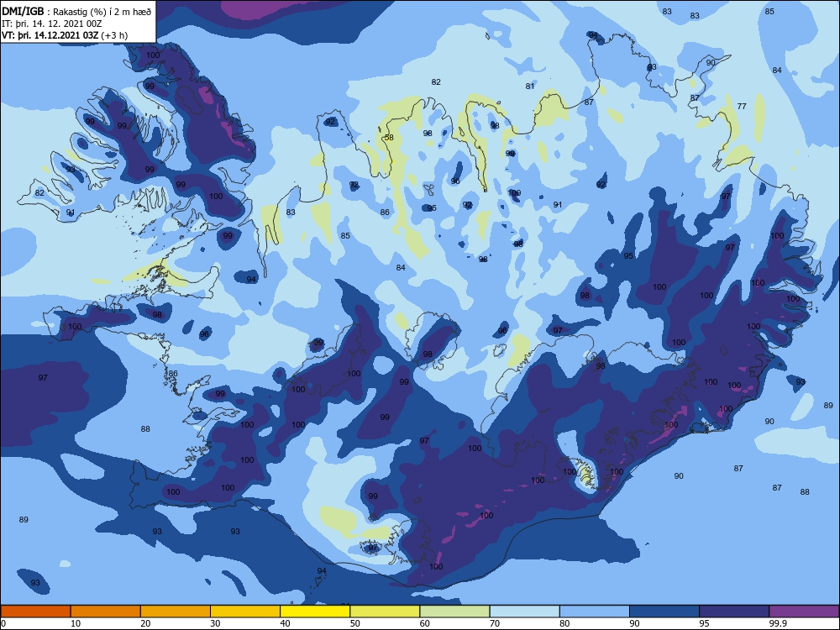This screenshot has height=630, width=840.
Task: Click the '58' humidity value on the map
Action: tap(390, 138)
